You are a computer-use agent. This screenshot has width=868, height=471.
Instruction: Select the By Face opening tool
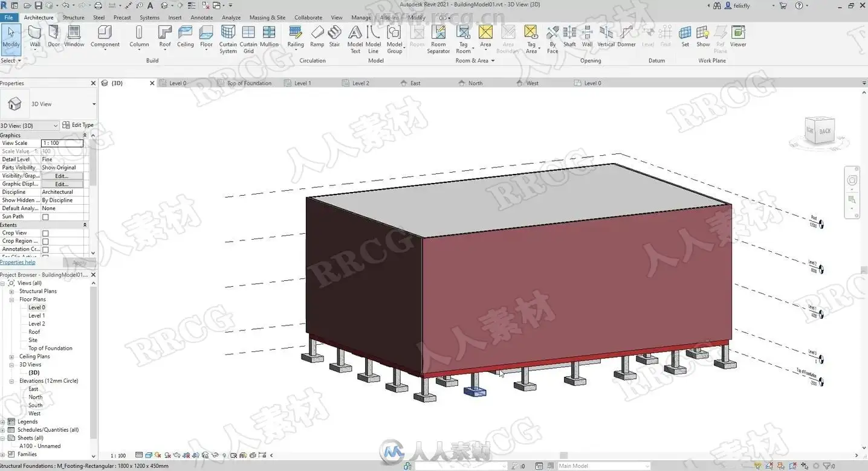coord(552,40)
